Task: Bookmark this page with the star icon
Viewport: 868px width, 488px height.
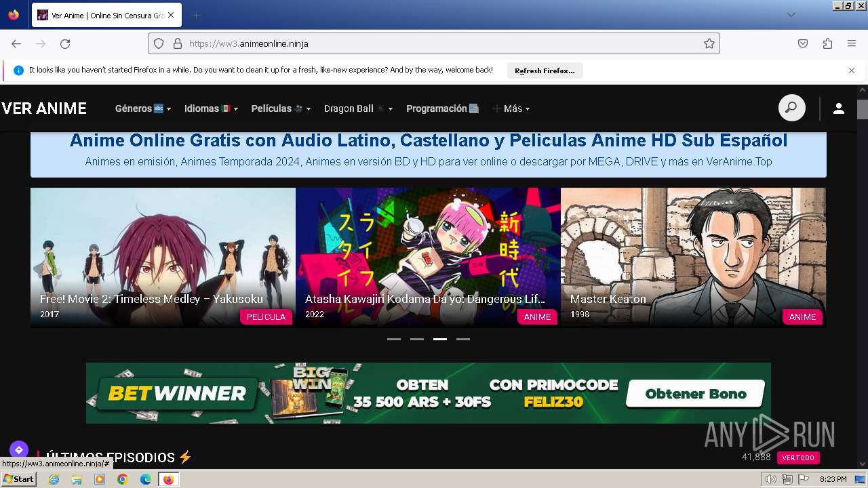Action: coord(709,43)
